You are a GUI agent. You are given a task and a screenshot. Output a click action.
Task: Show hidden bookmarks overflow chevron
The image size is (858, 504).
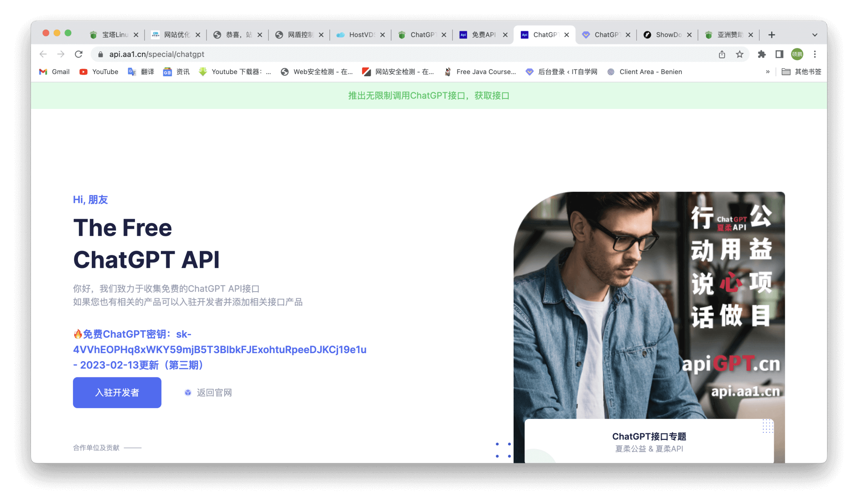768,72
